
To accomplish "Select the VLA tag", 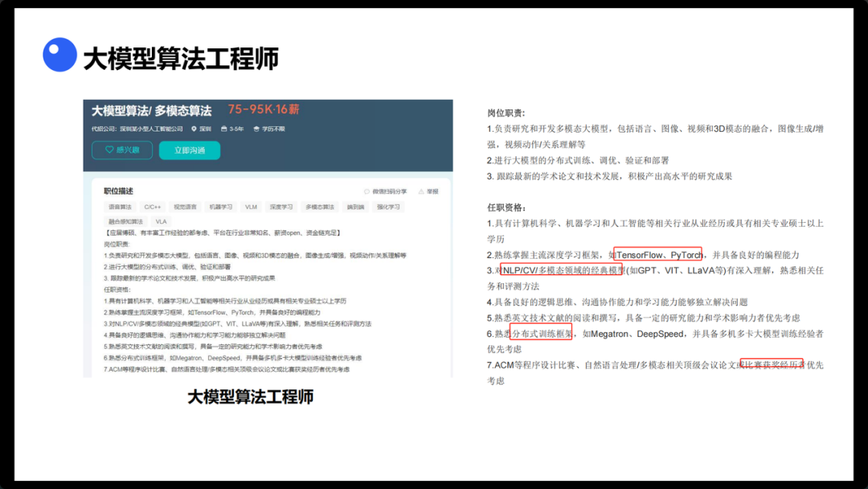I will 161,221.
